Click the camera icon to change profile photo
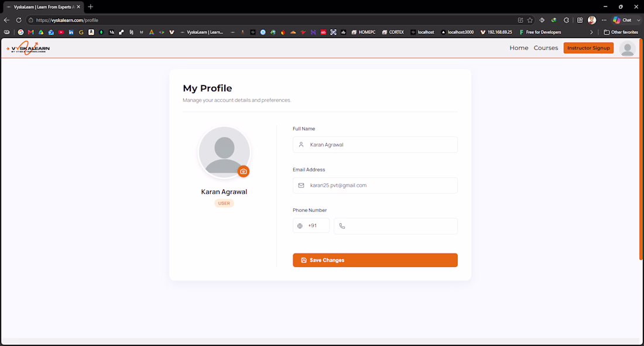 coord(244,172)
